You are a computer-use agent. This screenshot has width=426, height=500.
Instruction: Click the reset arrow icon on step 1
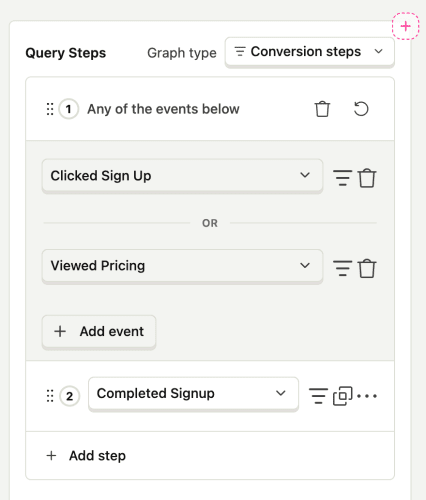coord(361,109)
